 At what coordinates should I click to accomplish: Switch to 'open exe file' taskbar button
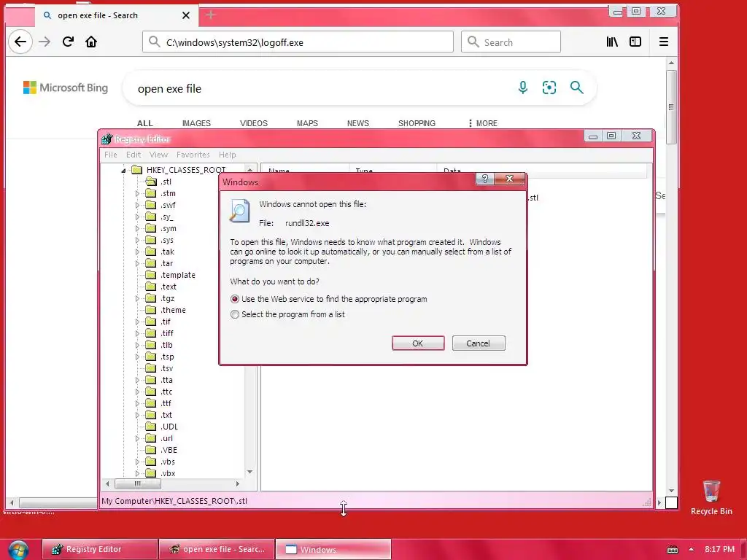coord(217,550)
